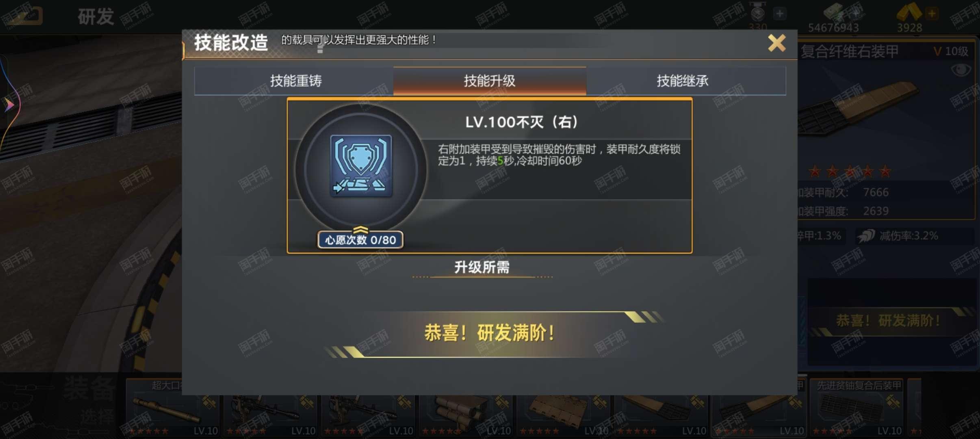
Task: Tap the 减伤率 3.2% stat icon
Action: (x=865, y=236)
